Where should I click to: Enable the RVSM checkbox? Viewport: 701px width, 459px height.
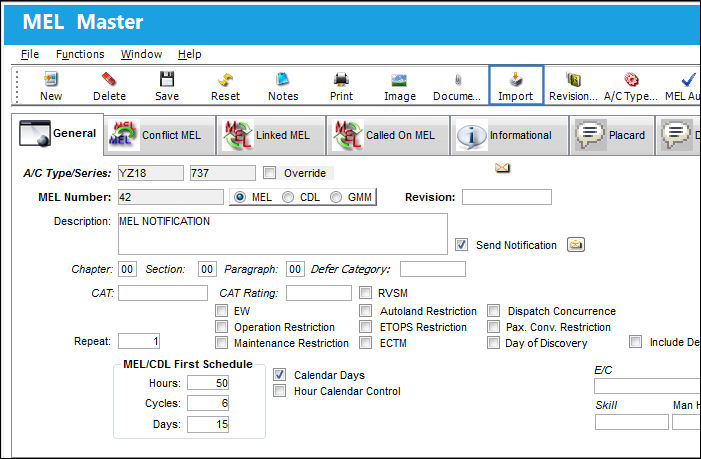(365, 293)
